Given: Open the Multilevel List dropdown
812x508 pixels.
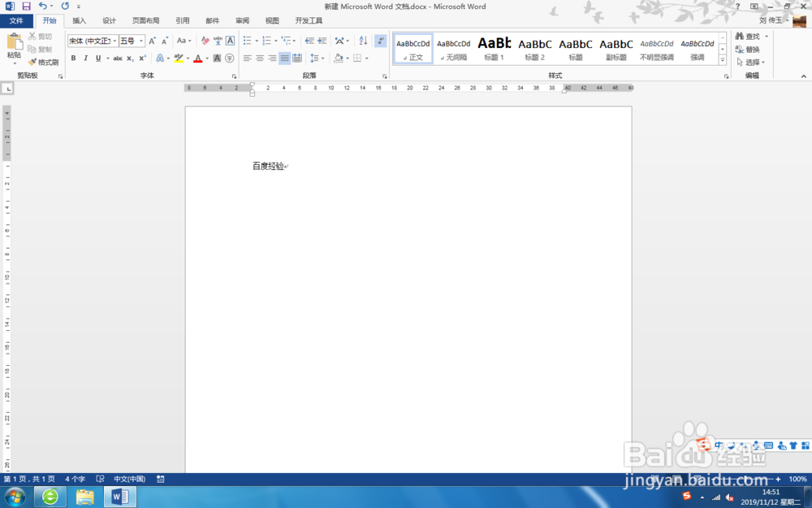Looking at the screenshot, I should click(x=294, y=41).
